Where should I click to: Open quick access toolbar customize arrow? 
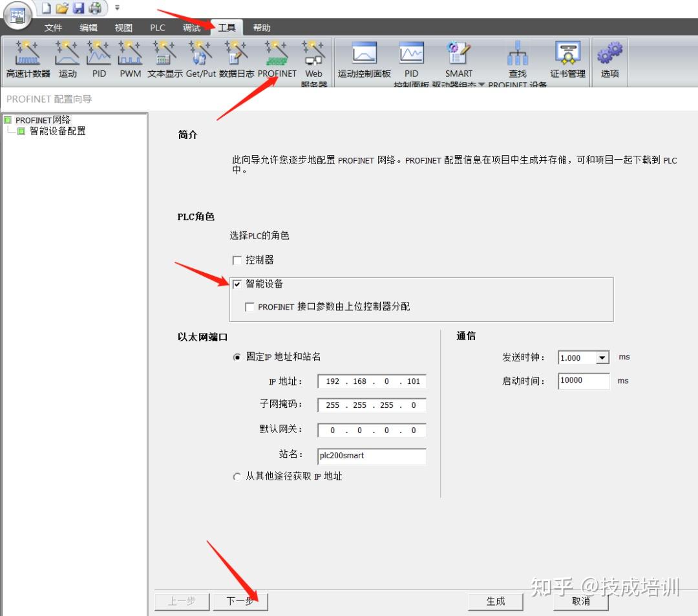coord(117,8)
